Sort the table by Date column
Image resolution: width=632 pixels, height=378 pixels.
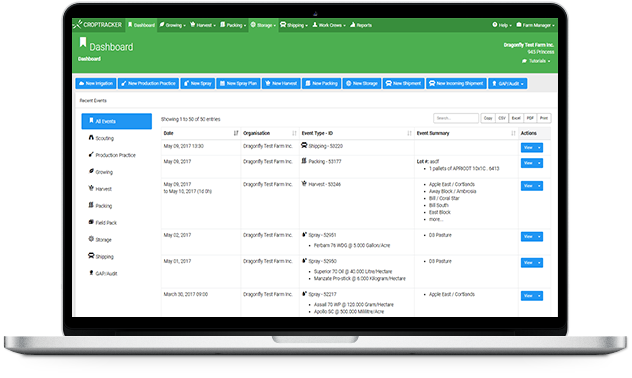(236, 133)
